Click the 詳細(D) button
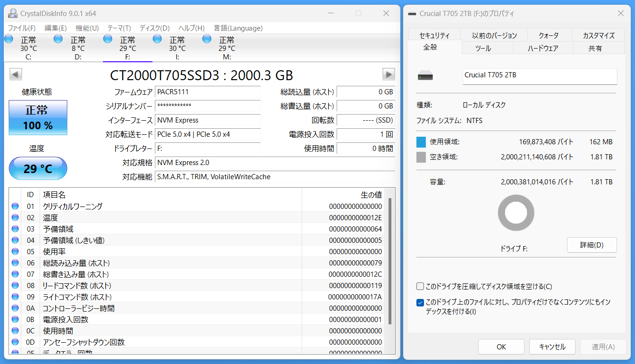 (592, 245)
